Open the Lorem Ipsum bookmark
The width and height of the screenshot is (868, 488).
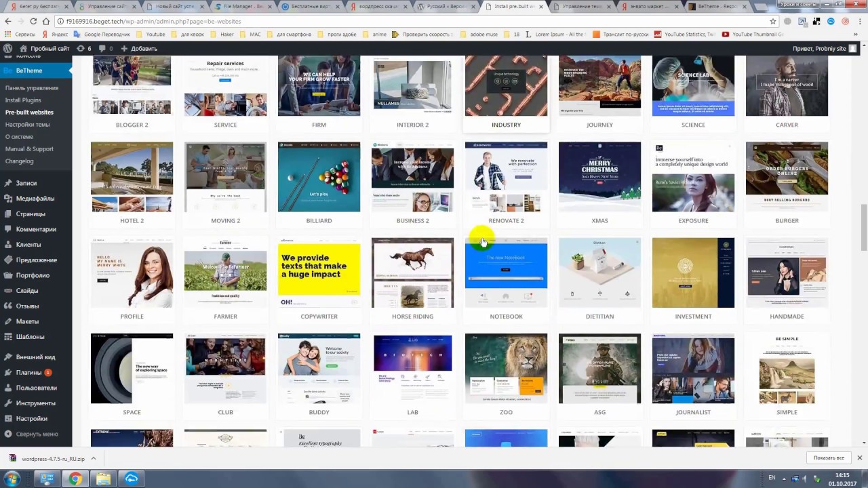point(555,34)
